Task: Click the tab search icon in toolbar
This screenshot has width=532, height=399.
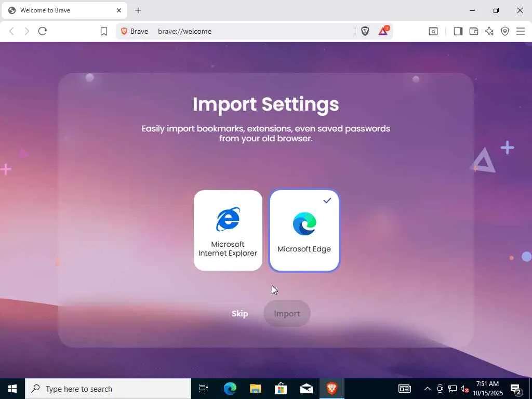Action: click(433, 31)
